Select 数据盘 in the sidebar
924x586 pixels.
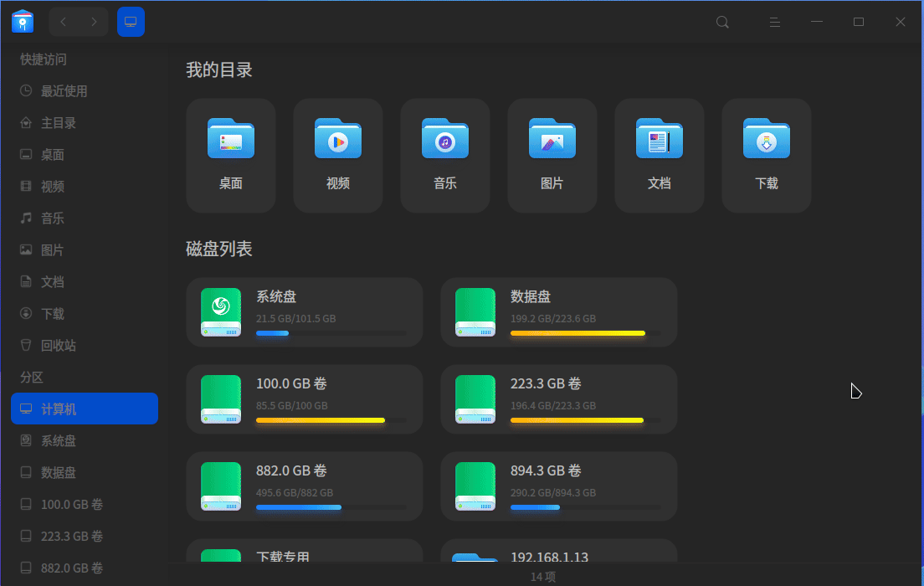coord(85,472)
